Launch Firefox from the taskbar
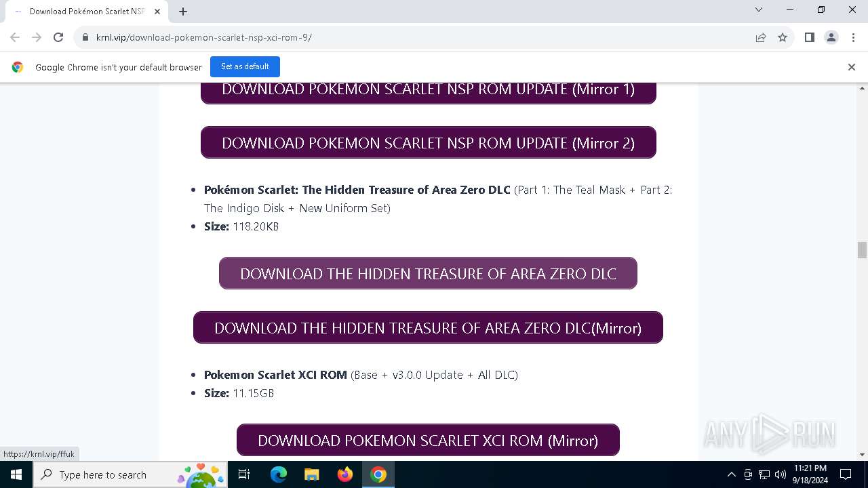 tap(345, 474)
